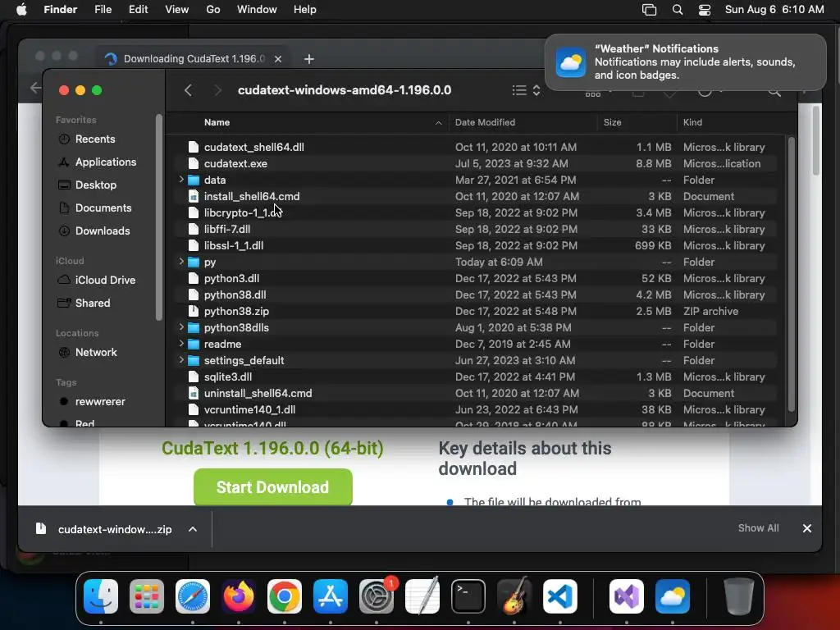Image resolution: width=840 pixels, height=630 pixels.
Task: Open the Go menu
Action: coord(213,10)
